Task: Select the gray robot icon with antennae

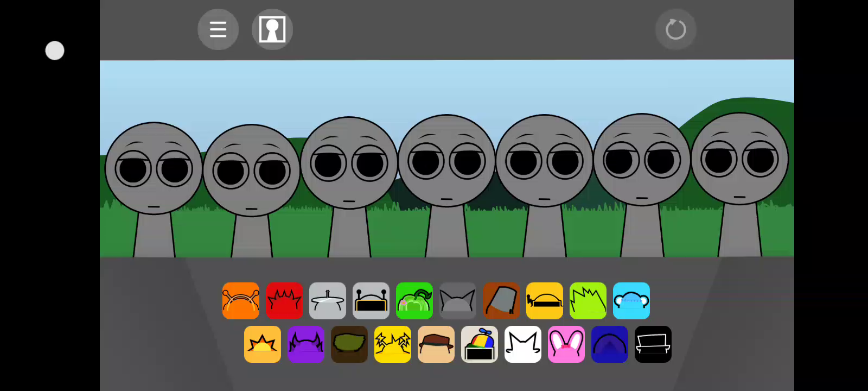Action: (371, 301)
